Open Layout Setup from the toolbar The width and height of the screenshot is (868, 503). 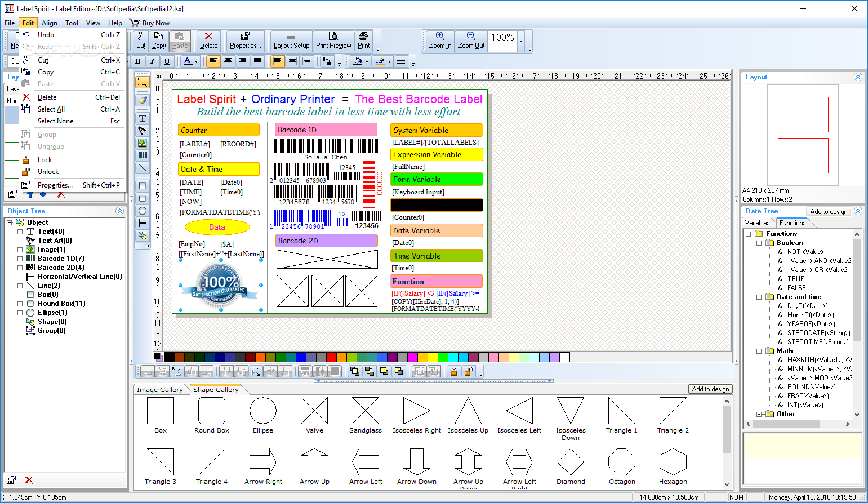coord(291,41)
